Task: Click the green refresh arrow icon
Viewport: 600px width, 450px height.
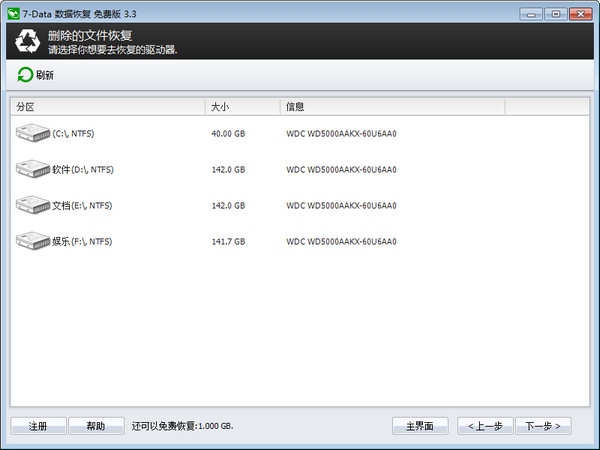Action: 25,75
